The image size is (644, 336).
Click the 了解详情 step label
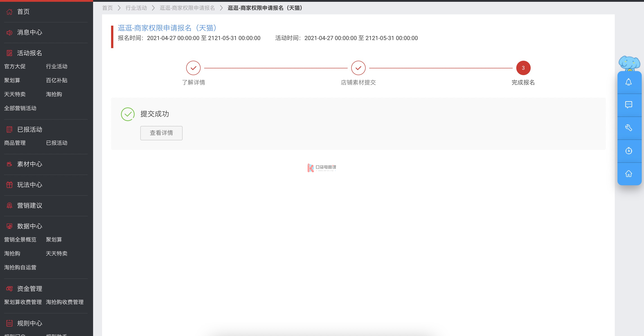[x=194, y=83]
